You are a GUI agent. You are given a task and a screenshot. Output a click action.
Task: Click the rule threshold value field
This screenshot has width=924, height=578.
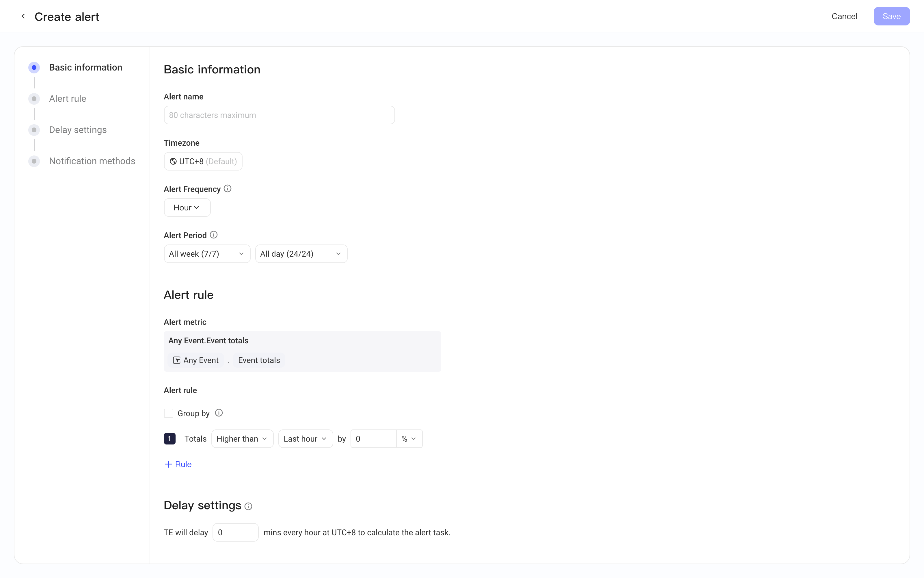click(x=373, y=439)
